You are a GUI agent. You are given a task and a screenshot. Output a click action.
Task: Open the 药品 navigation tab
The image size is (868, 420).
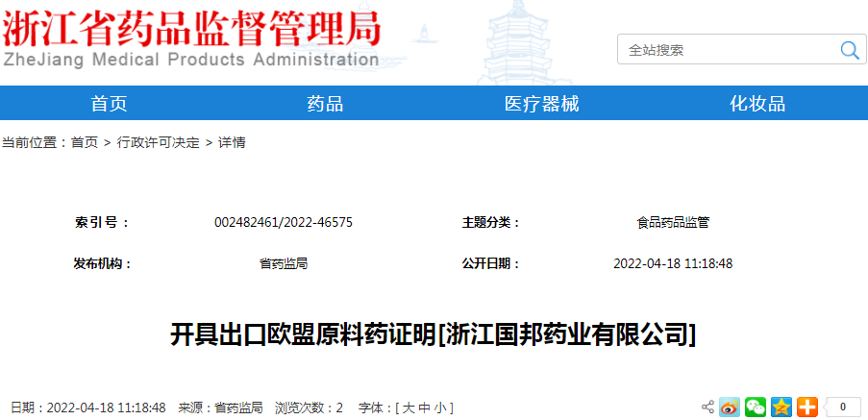pos(325,104)
